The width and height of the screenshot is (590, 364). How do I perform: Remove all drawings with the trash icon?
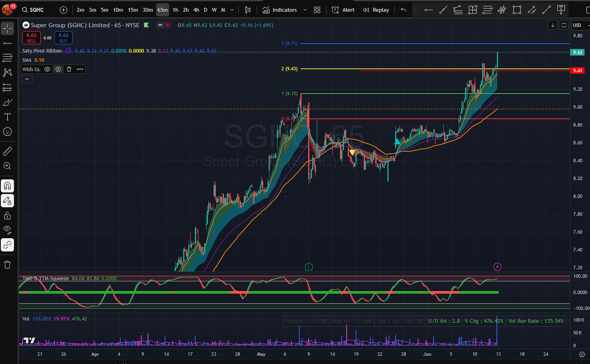7,265
